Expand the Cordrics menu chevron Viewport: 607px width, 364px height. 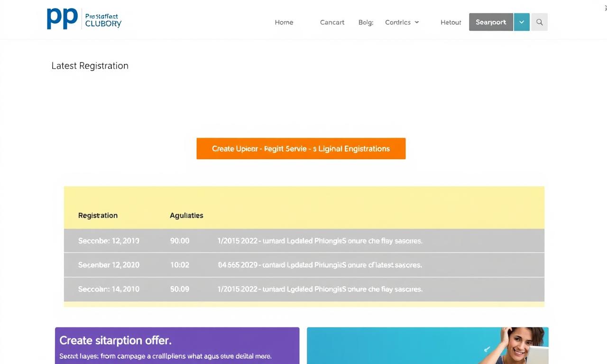tap(417, 22)
